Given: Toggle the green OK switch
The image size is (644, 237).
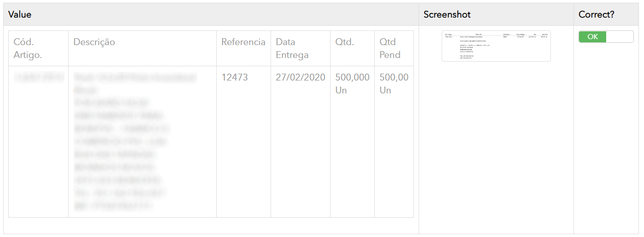Looking at the screenshot, I should tap(592, 37).
